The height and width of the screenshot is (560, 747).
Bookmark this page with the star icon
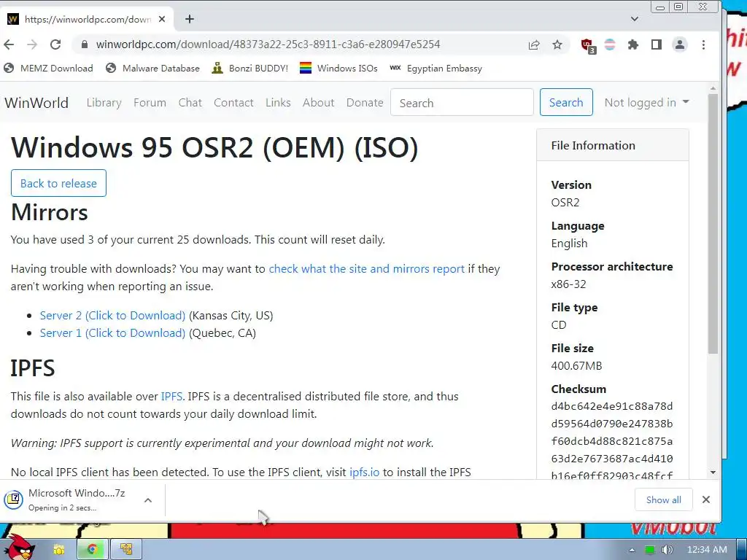tap(557, 44)
